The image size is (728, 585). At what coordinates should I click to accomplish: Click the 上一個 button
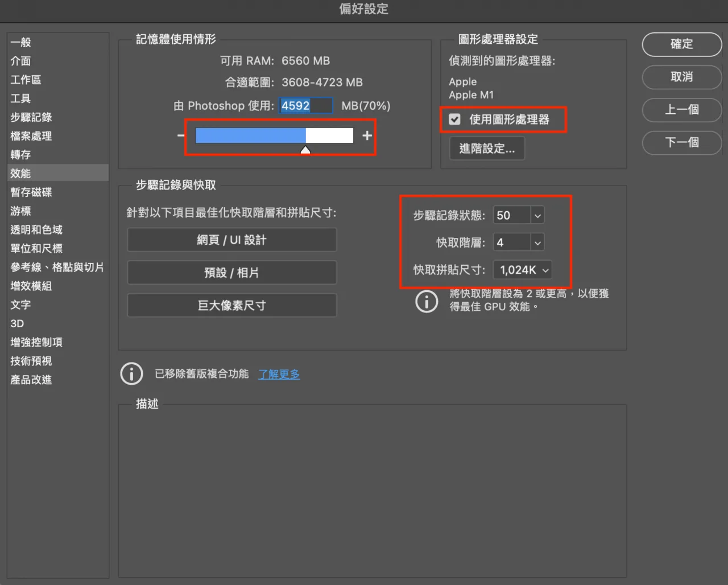click(682, 110)
